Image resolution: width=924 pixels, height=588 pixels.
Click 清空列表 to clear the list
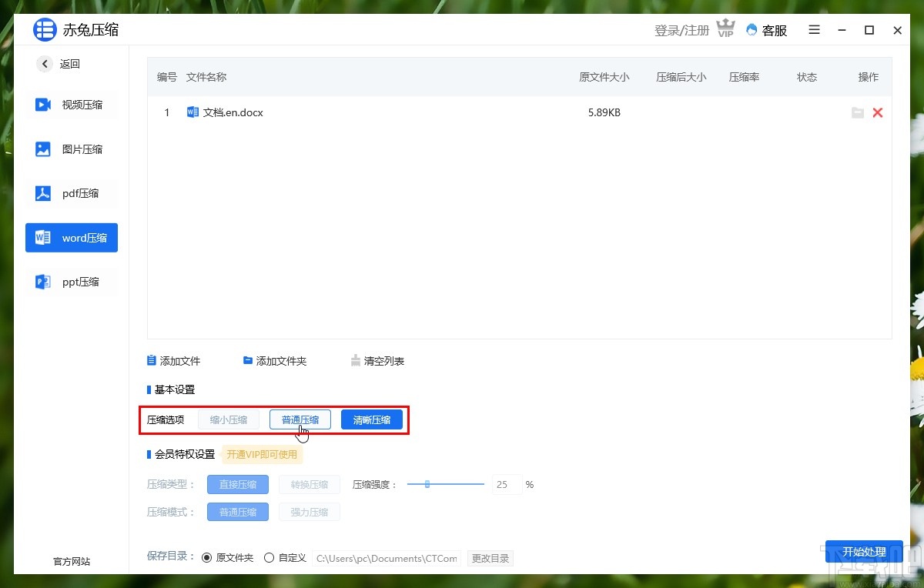[377, 361]
